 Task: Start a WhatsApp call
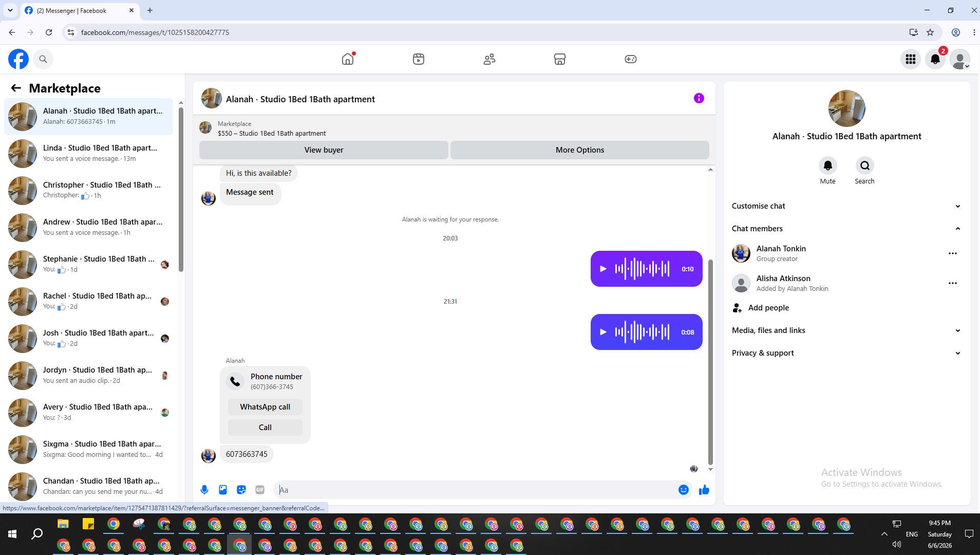click(x=265, y=407)
